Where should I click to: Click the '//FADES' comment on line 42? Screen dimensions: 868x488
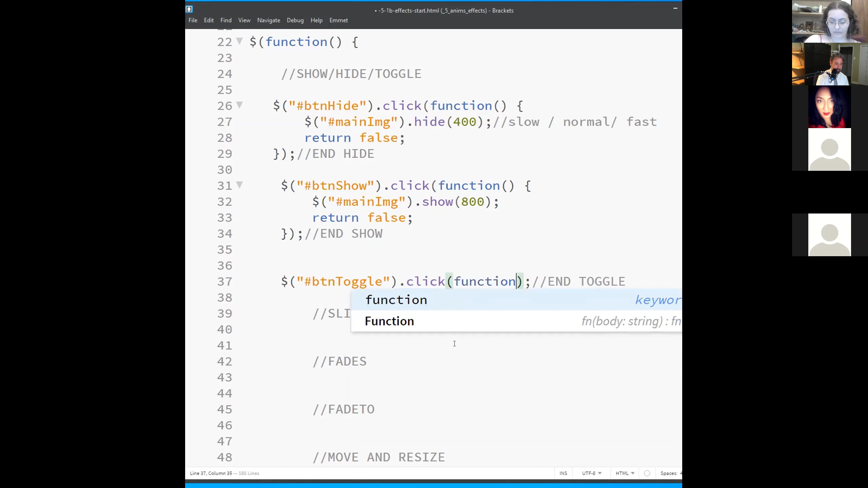[x=339, y=362]
